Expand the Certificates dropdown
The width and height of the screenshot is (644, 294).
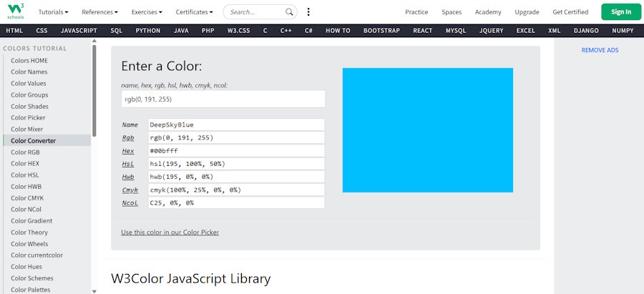click(194, 12)
